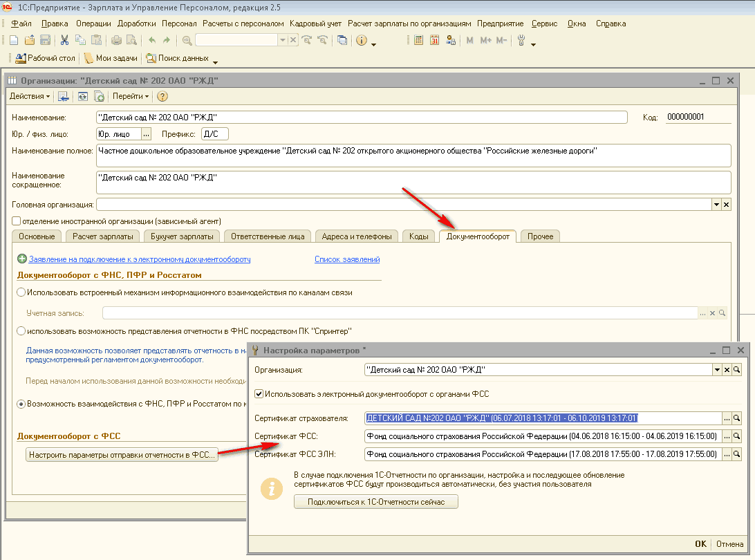
Task: Click the Paste clipboard icon
Action: pyautogui.click(x=96, y=41)
